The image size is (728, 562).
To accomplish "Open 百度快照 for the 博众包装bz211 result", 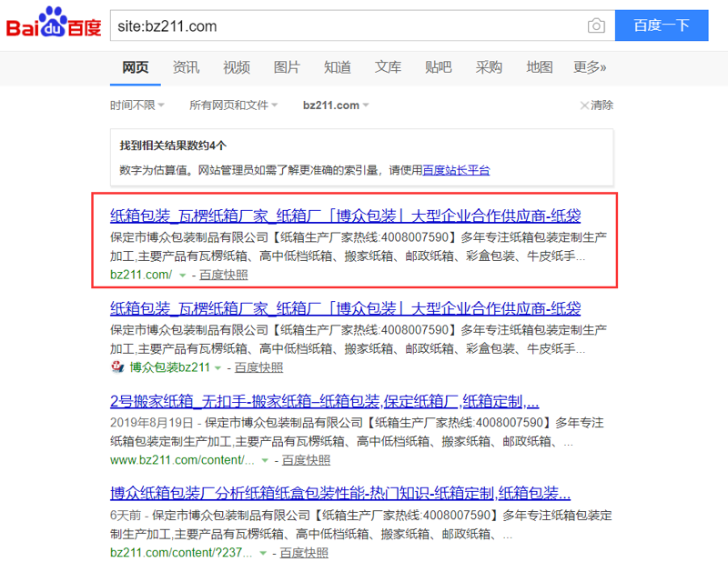I will point(258,367).
